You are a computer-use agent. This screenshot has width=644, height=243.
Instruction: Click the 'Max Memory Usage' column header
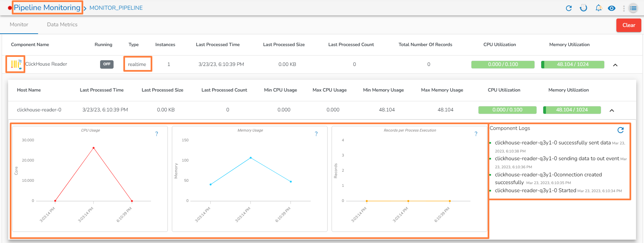pyautogui.click(x=442, y=90)
